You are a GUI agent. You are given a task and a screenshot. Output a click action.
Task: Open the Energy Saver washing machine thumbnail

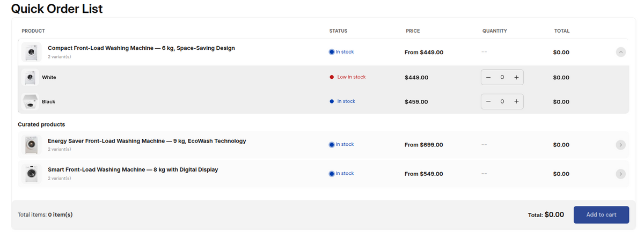coord(31,144)
